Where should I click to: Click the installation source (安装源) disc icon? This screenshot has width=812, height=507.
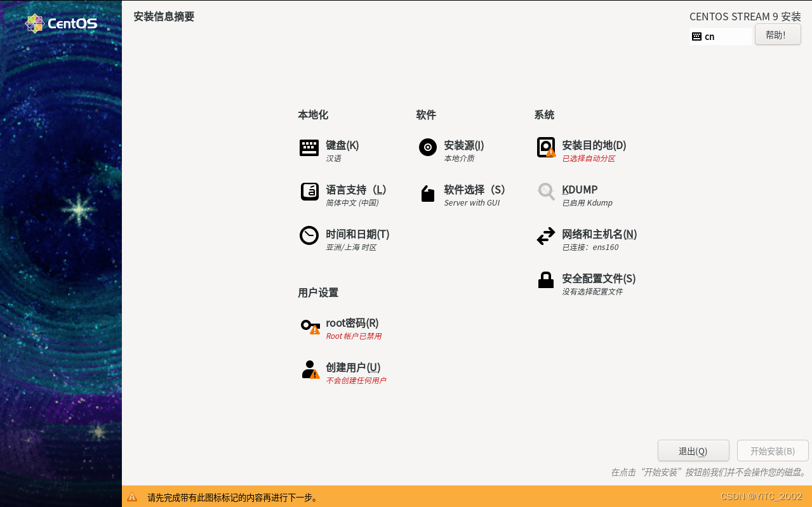coord(428,147)
